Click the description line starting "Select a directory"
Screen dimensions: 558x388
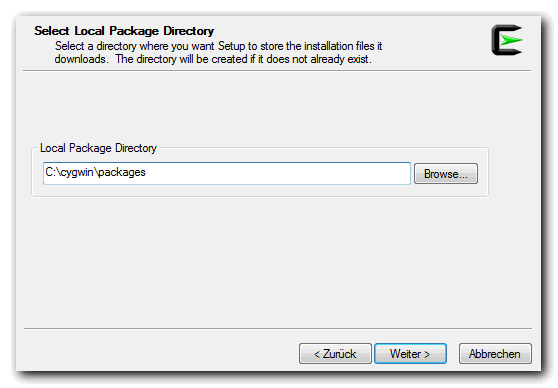coord(218,46)
